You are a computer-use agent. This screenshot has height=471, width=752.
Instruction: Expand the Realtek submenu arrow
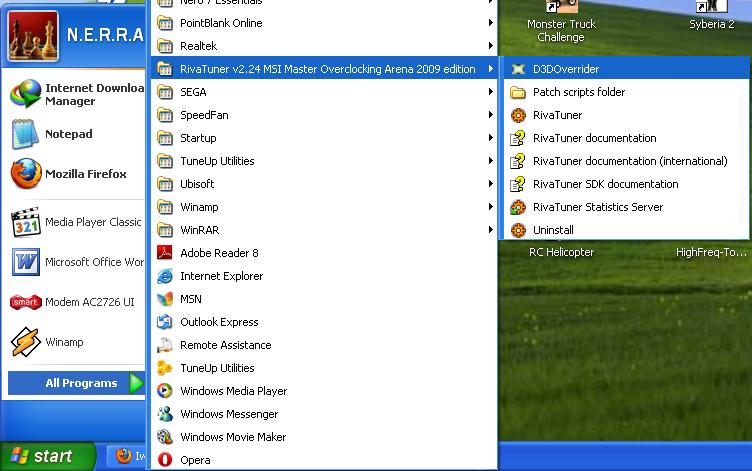coord(491,46)
